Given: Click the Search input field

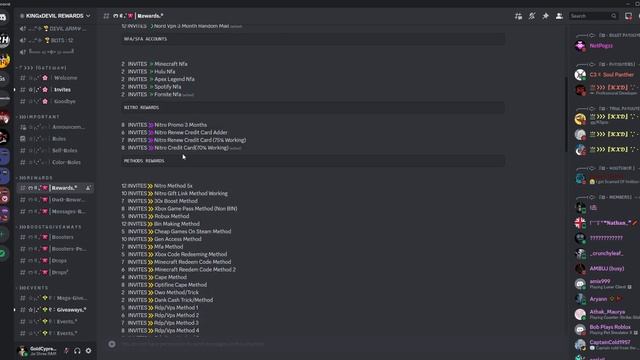Looking at the screenshot, I should click(593, 16).
